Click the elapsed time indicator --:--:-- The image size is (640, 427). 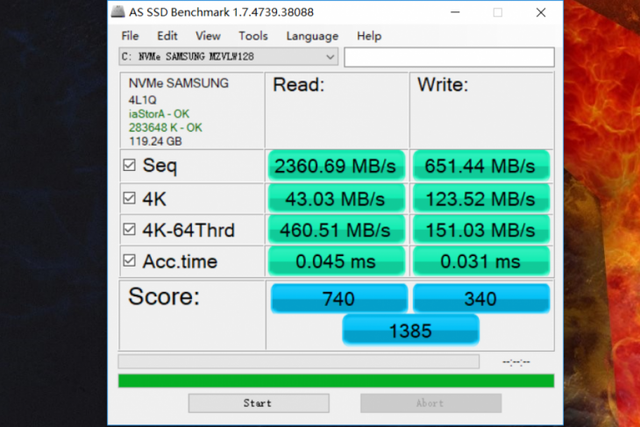tap(516, 362)
